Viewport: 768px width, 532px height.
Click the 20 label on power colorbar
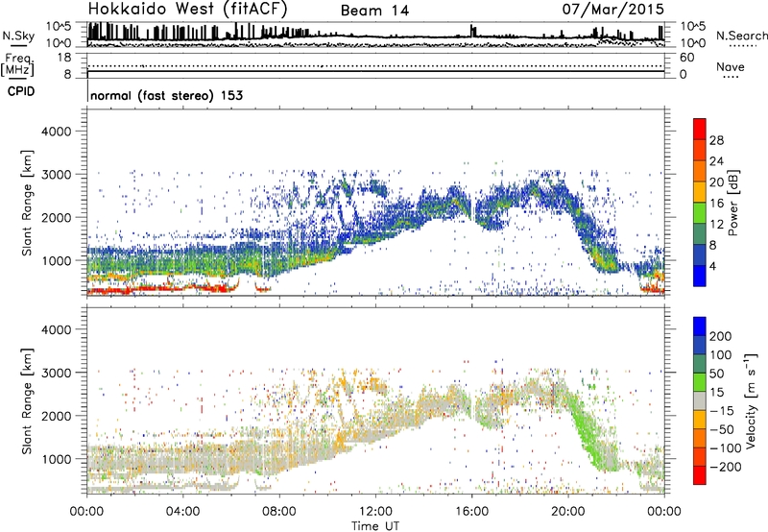(716, 182)
